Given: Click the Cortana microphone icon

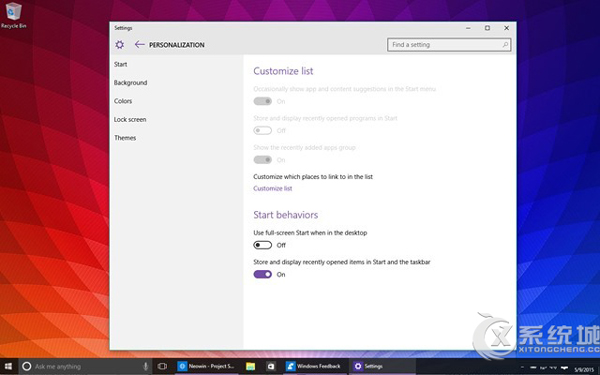Looking at the screenshot, I should (x=145, y=366).
